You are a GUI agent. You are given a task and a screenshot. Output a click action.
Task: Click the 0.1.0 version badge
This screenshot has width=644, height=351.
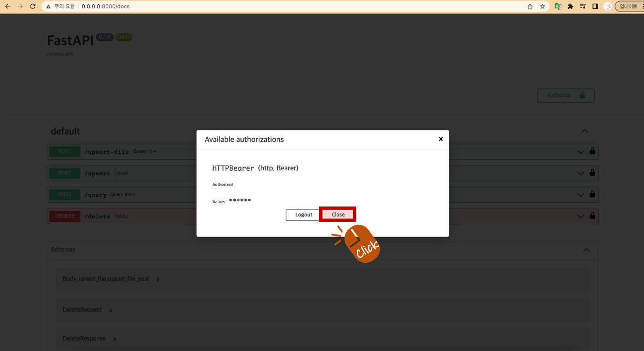pos(105,37)
